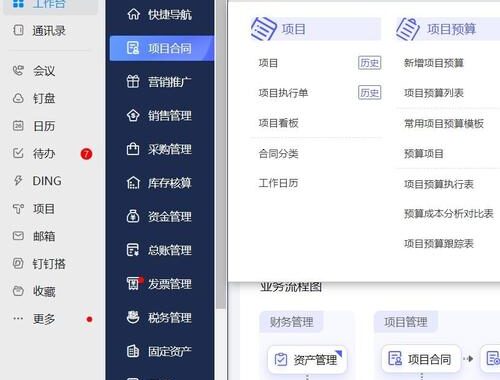The height and width of the screenshot is (380, 500).
Task: Open 项目看板 link
Action: pyautogui.click(x=278, y=123)
